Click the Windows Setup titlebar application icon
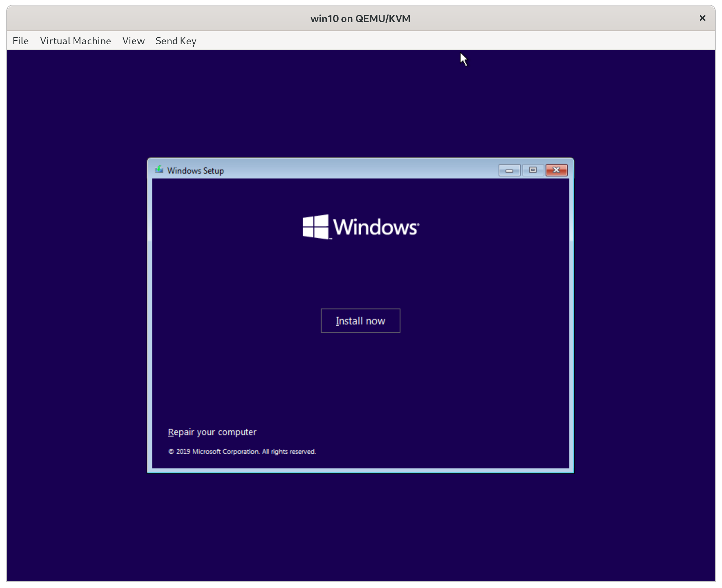 159,170
